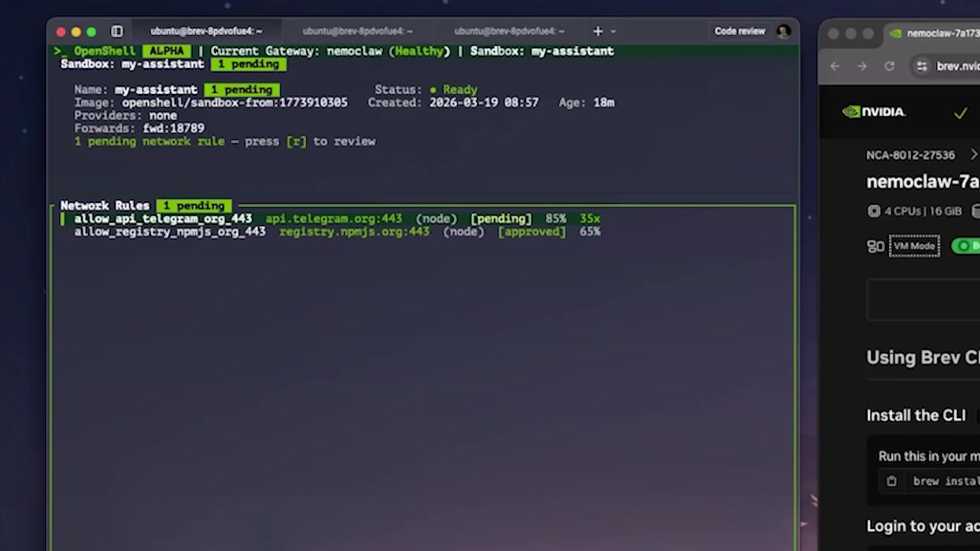Click the NVIDIA logo in the browser page
The width and height of the screenshot is (980, 551).
coord(874,112)
